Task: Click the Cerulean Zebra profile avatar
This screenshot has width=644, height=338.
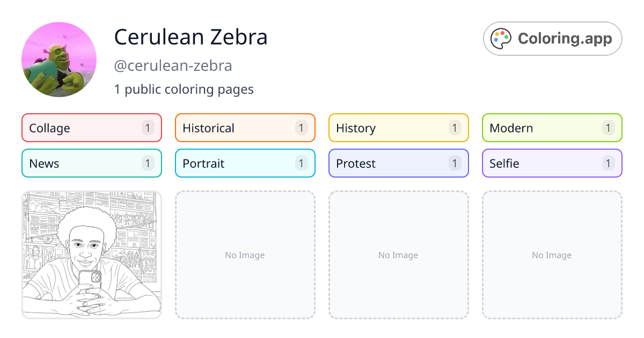Action: pyautogui.click(x=59, y=60)
